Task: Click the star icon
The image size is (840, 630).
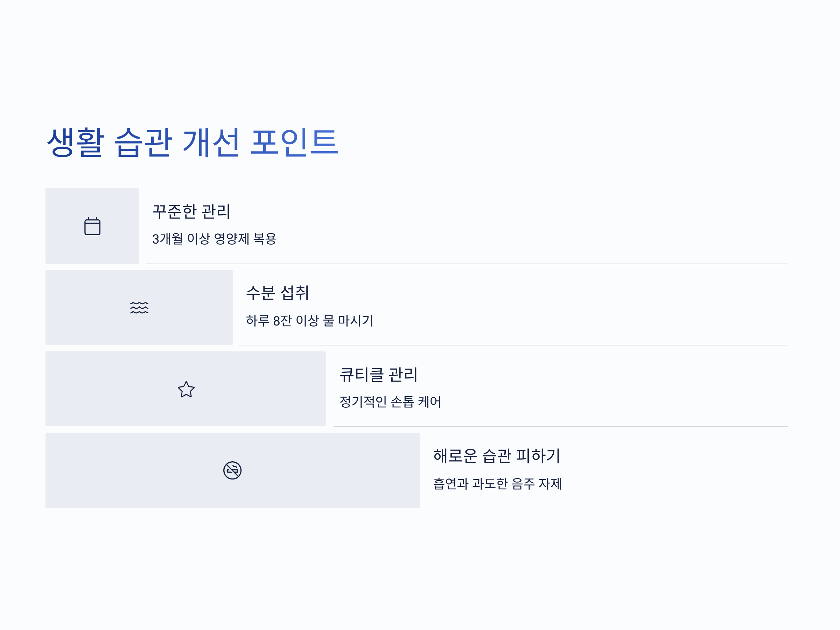Action: [x=186, y=390]
